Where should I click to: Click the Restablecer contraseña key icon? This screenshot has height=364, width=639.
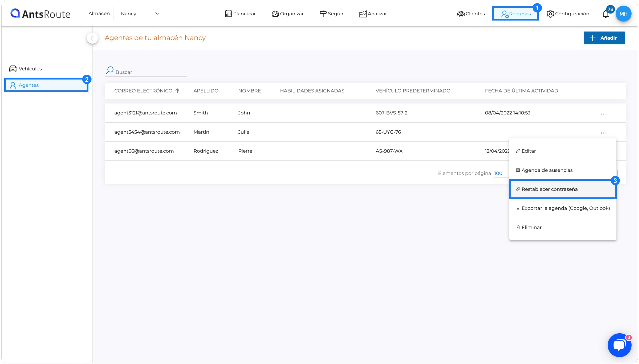(x=518, y=189)
